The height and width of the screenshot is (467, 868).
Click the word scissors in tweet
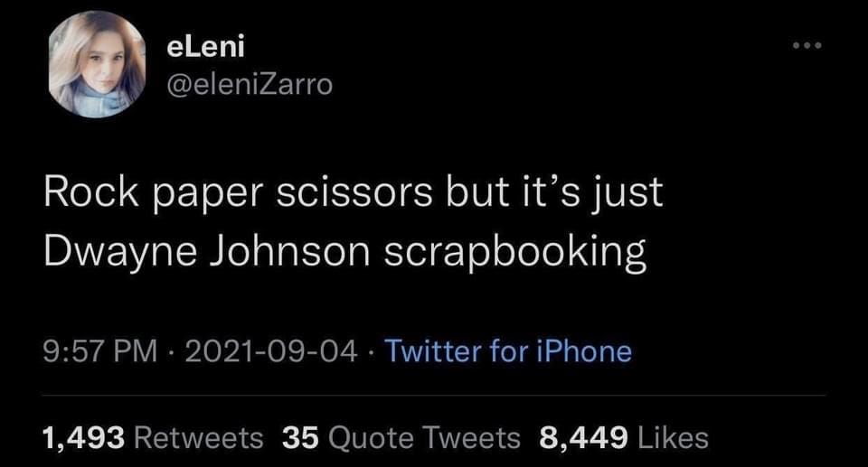click(354, 192)
